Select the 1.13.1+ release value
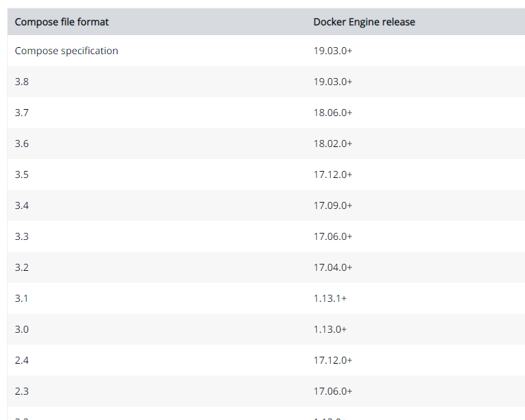525x420 pixels. pos(330,298)
